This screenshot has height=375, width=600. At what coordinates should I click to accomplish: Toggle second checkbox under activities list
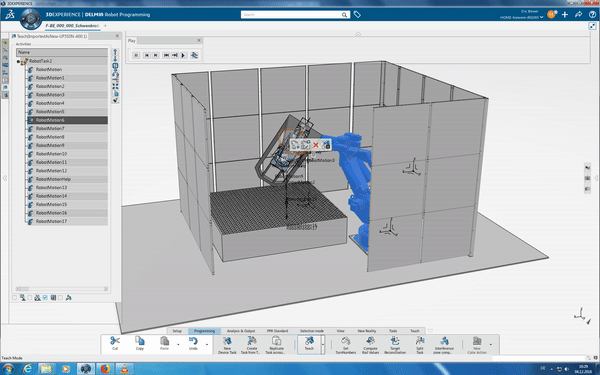[30, 297]
